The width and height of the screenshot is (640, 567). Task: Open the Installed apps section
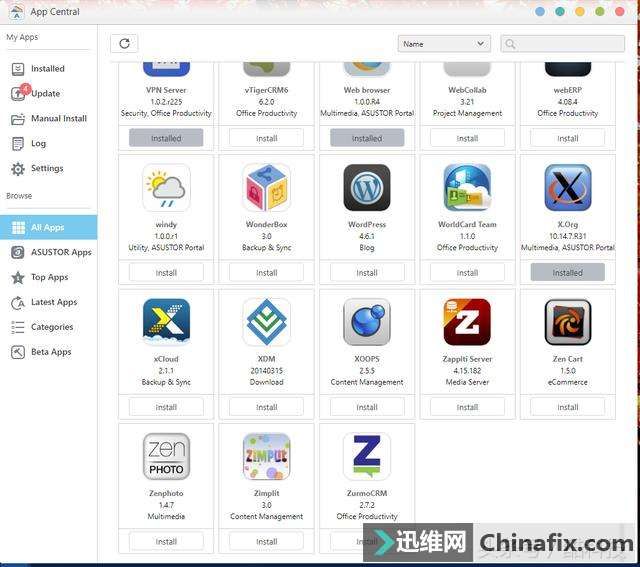coord(47,69)
